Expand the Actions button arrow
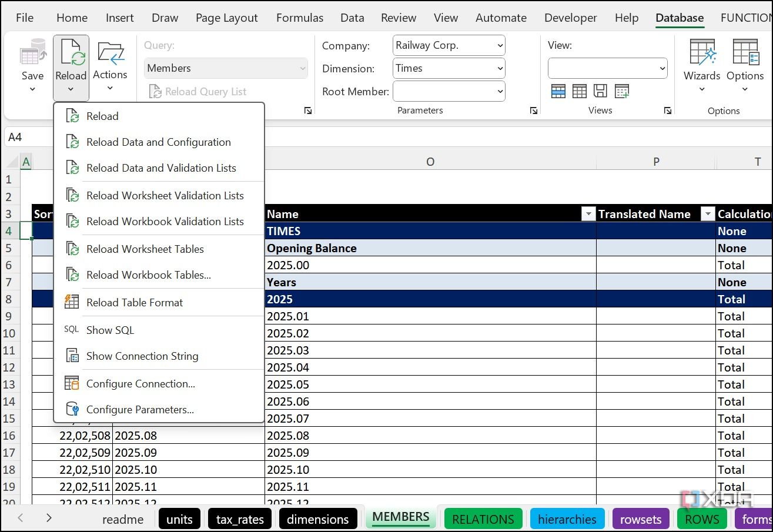The image size is (773, 532). click(110, 89)
